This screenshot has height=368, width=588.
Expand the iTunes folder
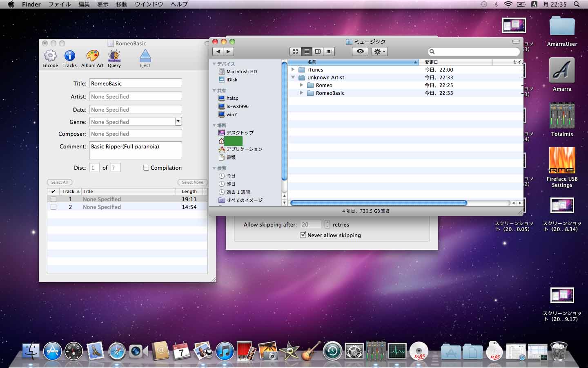click(293, 70)
